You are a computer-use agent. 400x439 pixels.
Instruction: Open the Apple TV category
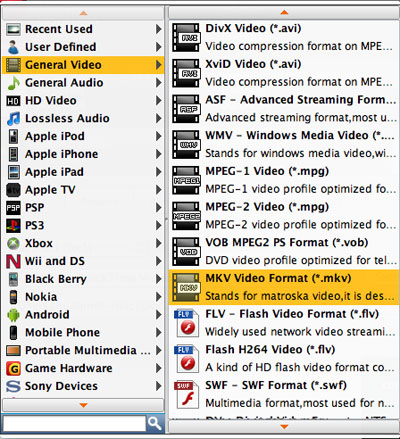(x=83, y=190)
